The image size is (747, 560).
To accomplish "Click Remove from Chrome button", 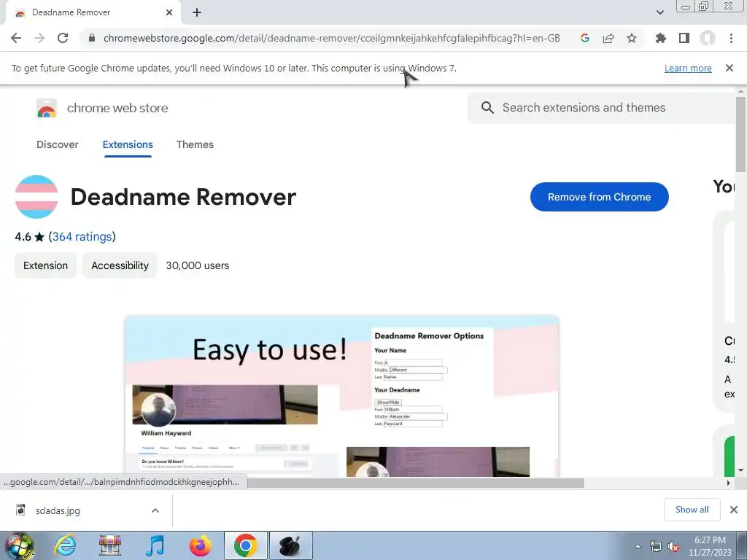I will pos(600,197).
